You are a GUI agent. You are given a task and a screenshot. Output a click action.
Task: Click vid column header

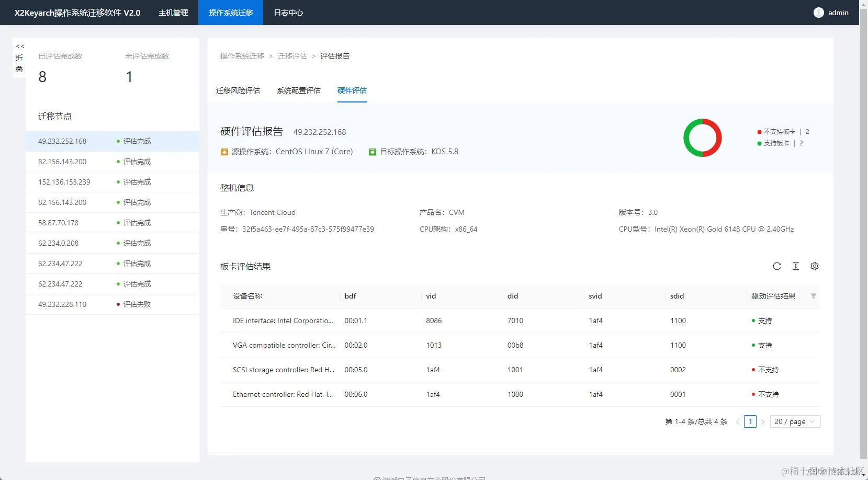[431, 296]
